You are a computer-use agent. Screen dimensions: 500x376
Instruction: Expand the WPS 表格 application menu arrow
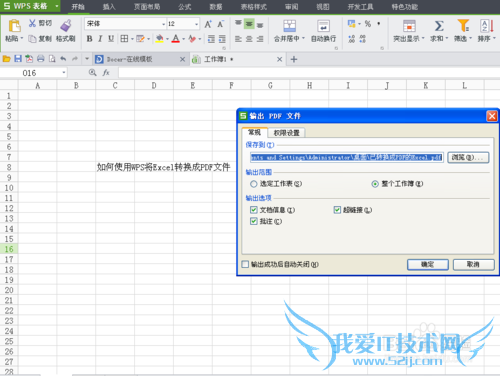(57, 6)
